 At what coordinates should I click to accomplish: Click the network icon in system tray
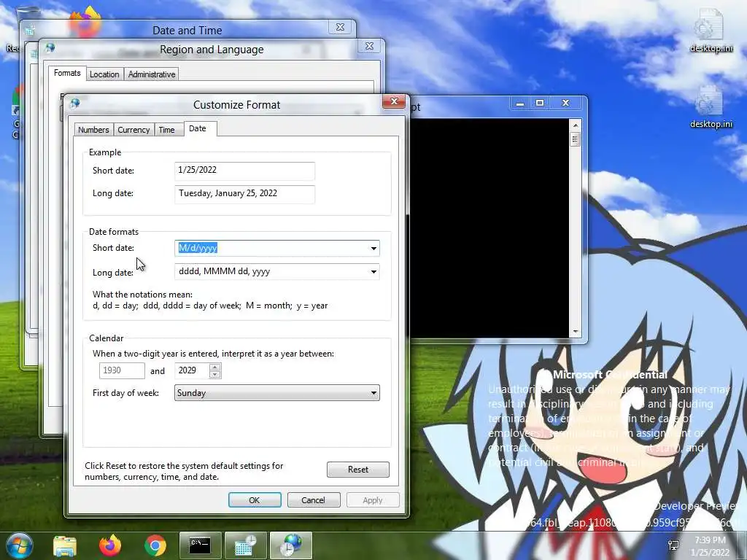point(673,545)
